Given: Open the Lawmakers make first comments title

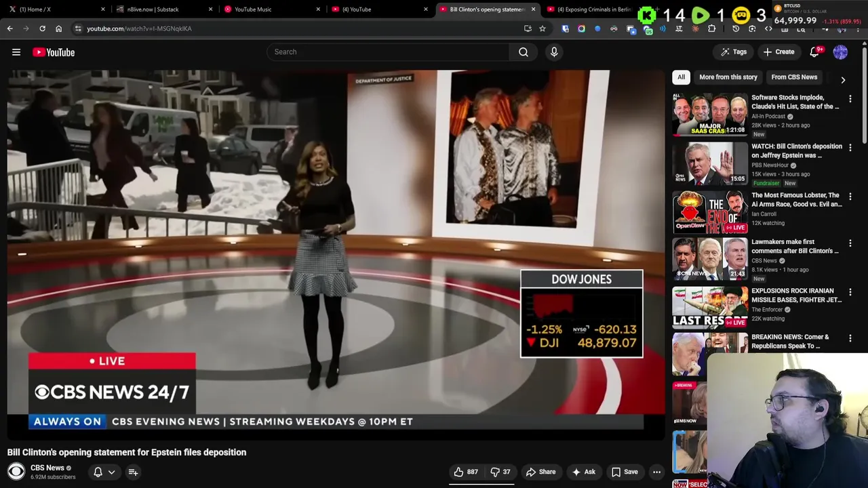Looking at the screenshot, I should pos(795,246).
